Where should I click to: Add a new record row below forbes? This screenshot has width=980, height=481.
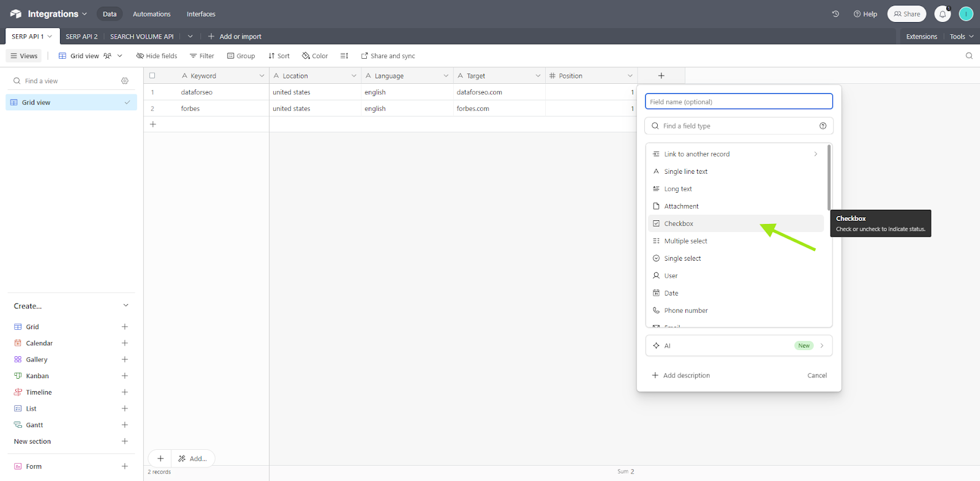[153, 124]
